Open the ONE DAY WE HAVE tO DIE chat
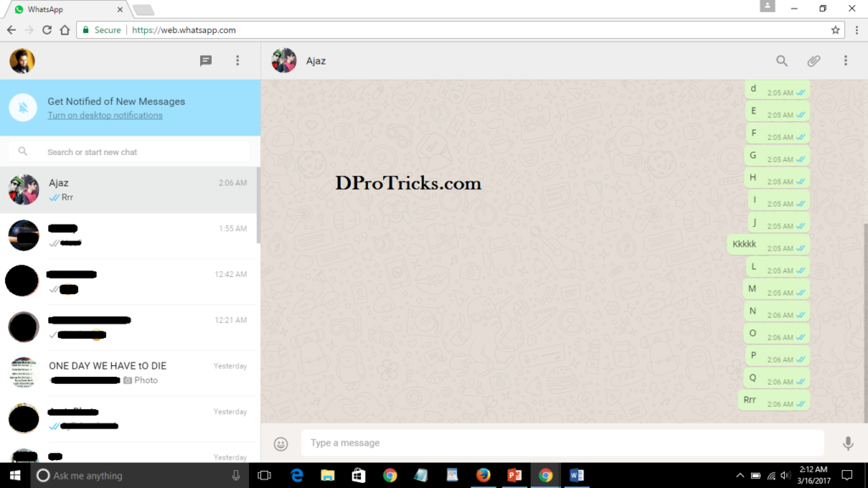This screenshot has width=868, height=488. (129, 373)
